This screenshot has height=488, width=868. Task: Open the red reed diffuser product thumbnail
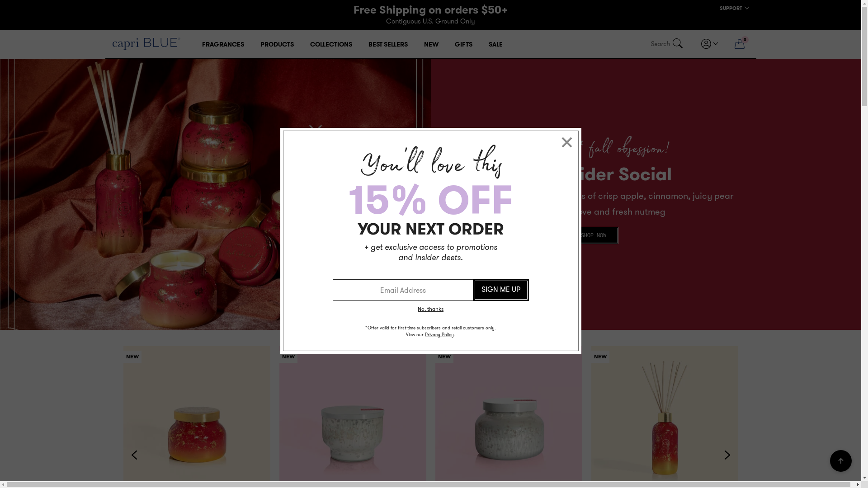coord(665,416)
